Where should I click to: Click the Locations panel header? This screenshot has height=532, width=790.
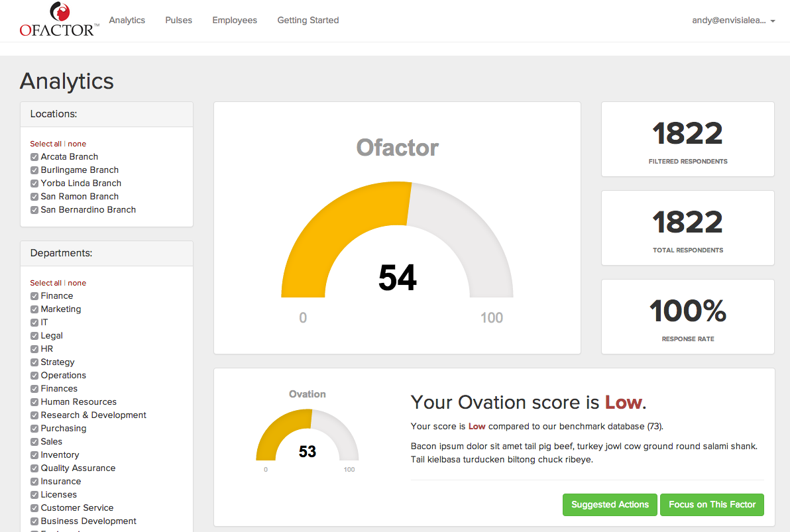click(x=107, y=115)
